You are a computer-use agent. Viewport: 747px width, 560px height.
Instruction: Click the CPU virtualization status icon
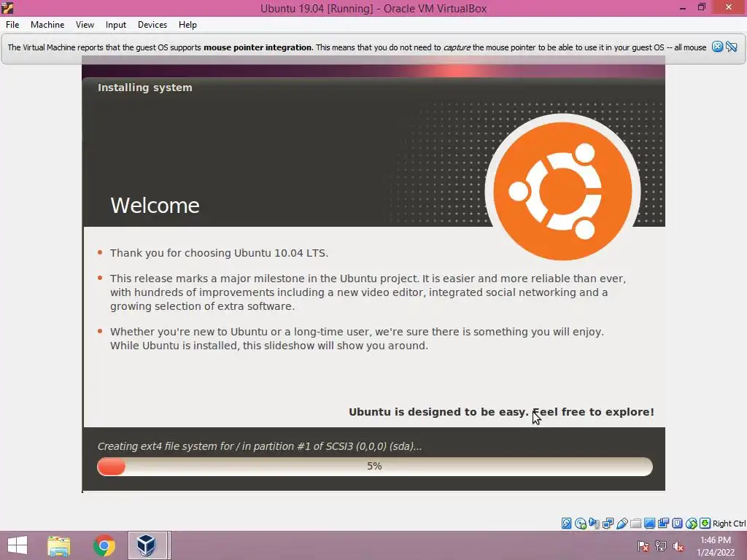(x=677, y=524)
